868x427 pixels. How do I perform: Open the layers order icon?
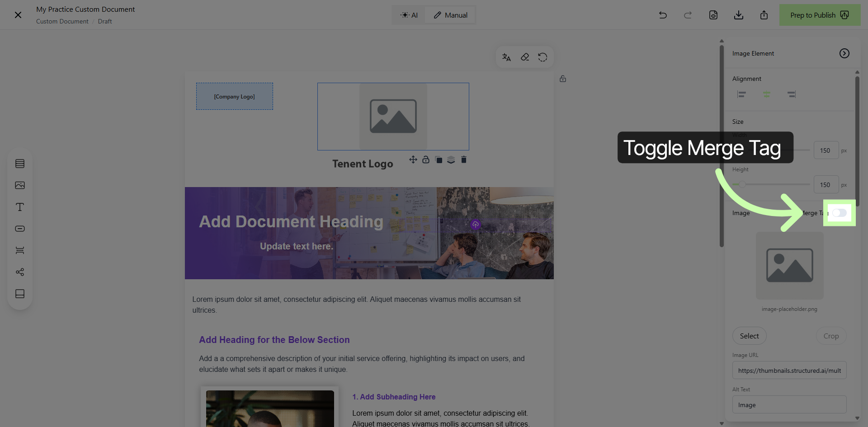coord(451,160)
